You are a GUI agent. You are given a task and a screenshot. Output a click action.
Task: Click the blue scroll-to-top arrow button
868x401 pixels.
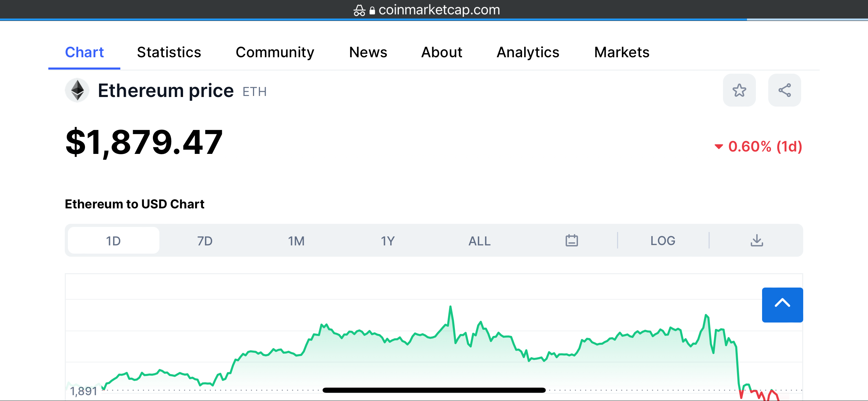pos(782,305)
